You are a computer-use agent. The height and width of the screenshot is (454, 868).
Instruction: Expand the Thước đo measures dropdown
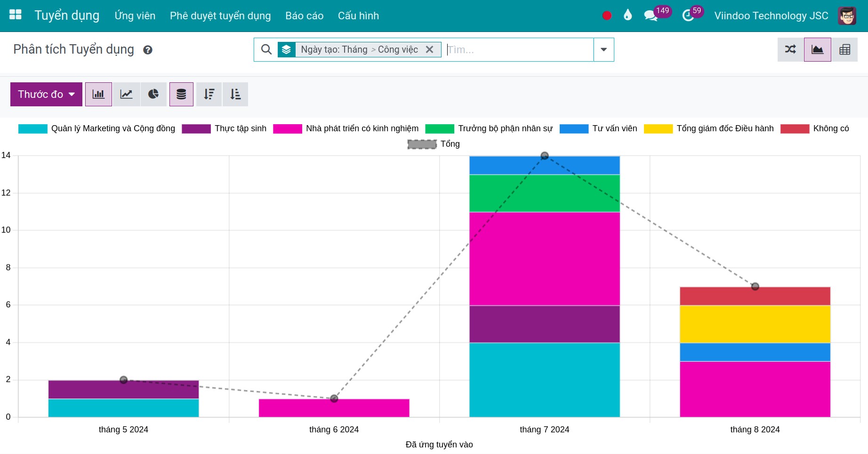(x=46, y=94)
